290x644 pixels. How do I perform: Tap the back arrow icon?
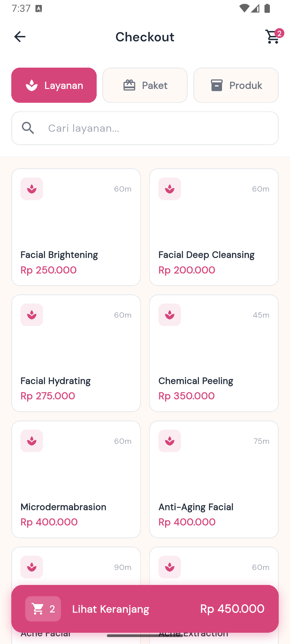(x=20, y=37)
